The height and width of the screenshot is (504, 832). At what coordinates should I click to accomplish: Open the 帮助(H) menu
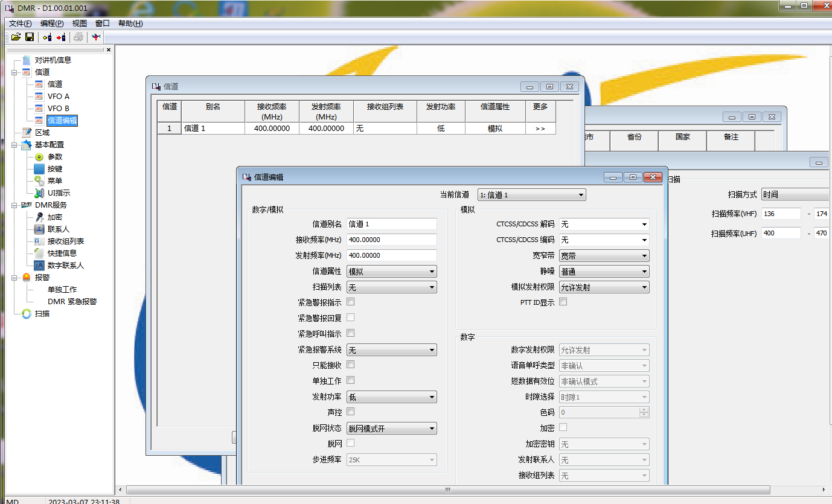[130, 24]
